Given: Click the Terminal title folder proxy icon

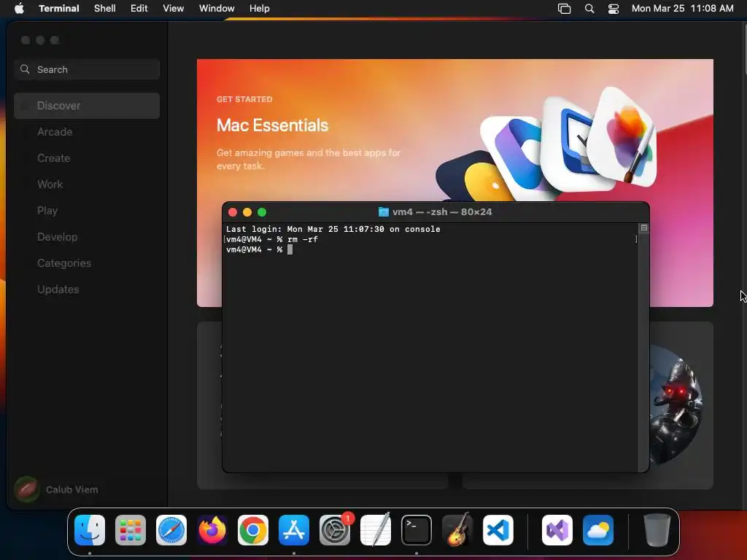Looking at the screenshot, I should pyautogui.click(x=384, y=212).
